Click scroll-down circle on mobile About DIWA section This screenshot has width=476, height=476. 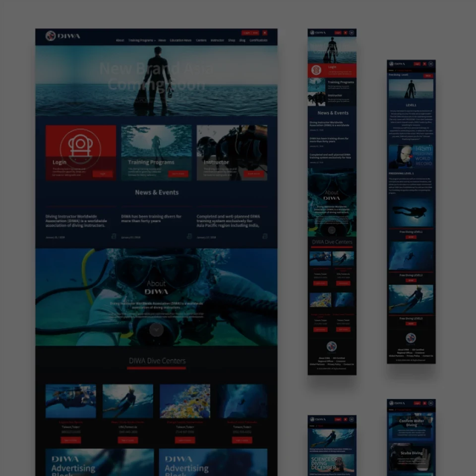click(x=332, y=230)
